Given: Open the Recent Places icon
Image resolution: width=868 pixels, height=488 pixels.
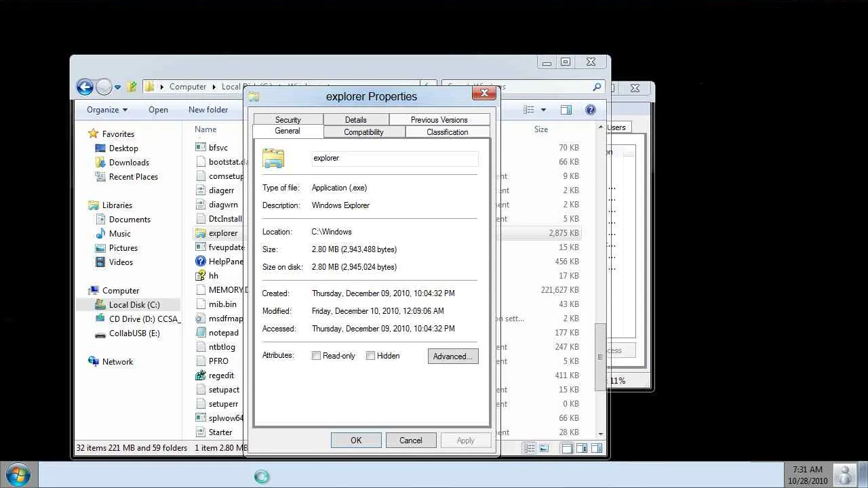Looking at the screenshot, I should pos(100,176).
